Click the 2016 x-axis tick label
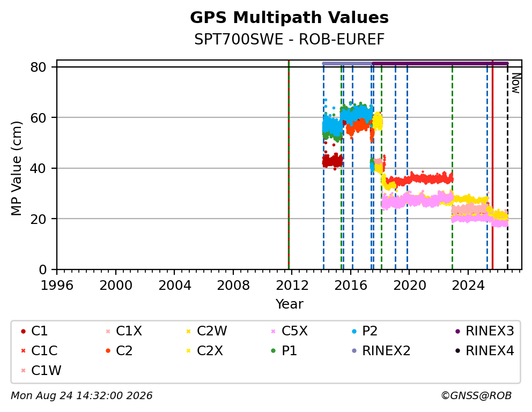Viewport: 532px width, 412px height. click(x=351, y=286)
